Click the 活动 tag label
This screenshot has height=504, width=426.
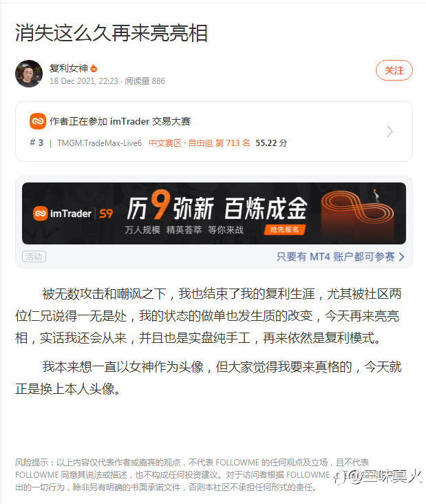tap(34, 257)
